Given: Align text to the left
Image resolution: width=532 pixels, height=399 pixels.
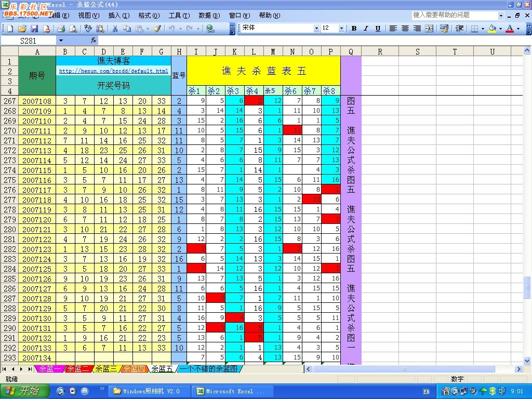Looking at the screenshot, I should tap(393, 29).
